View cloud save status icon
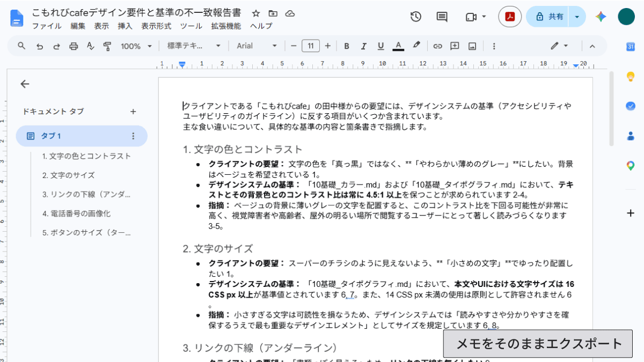644x362 pixels. coord(290,13)
